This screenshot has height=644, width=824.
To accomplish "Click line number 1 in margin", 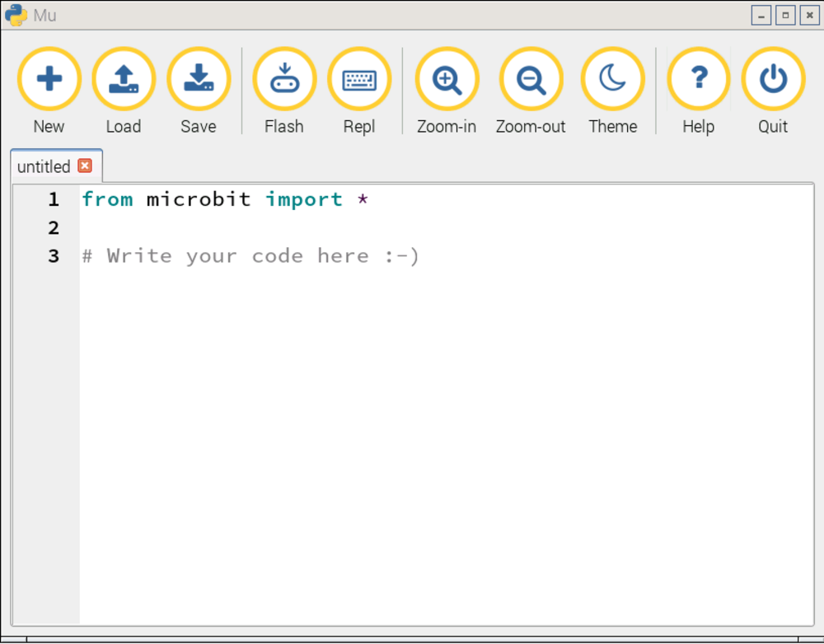I will click(x=54, y=199).
